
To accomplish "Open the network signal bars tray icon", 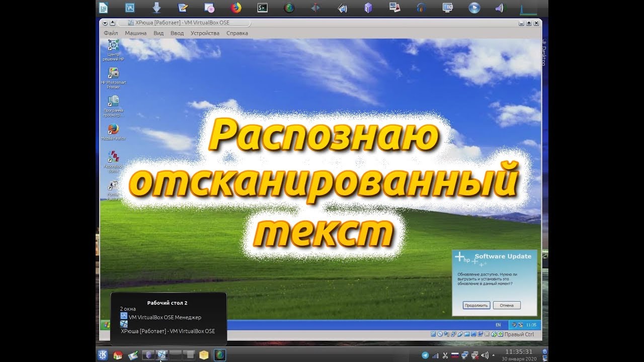I will click(x=435, y=355).
